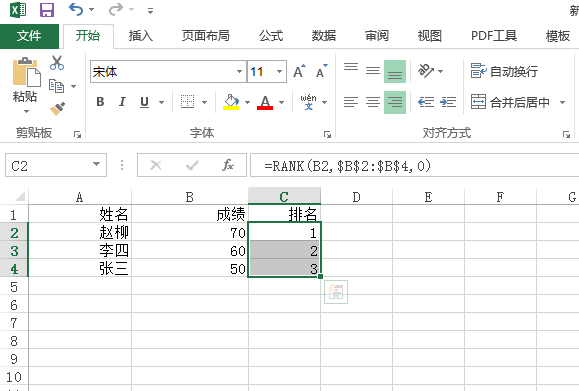
Task: Click the 合并后居中 merge button
Action: point(510,102)
